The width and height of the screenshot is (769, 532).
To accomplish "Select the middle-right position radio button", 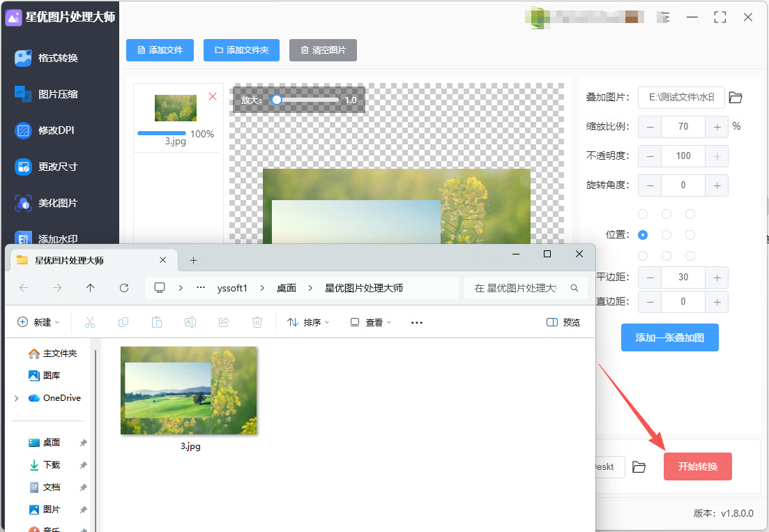I will pos(690,235).
